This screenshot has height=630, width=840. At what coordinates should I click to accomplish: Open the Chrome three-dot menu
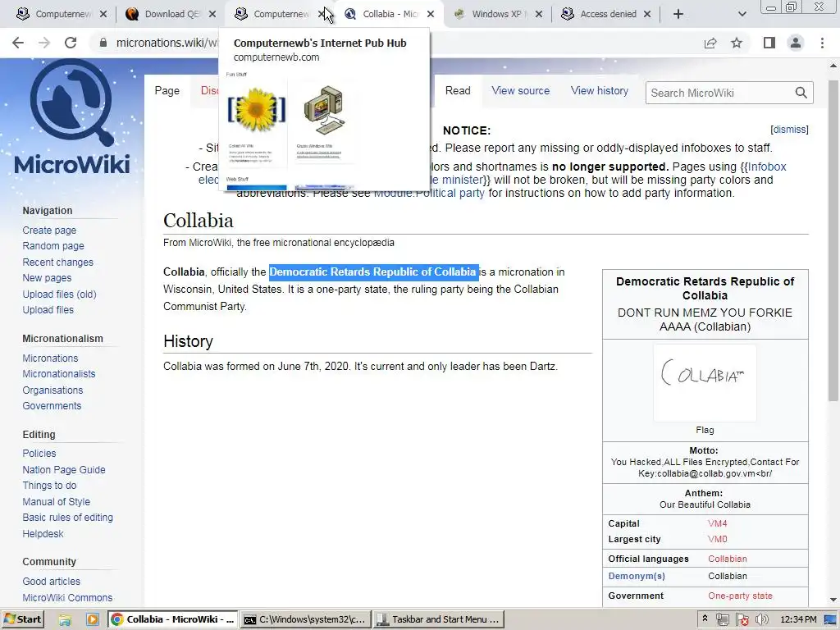coord(822,43)
